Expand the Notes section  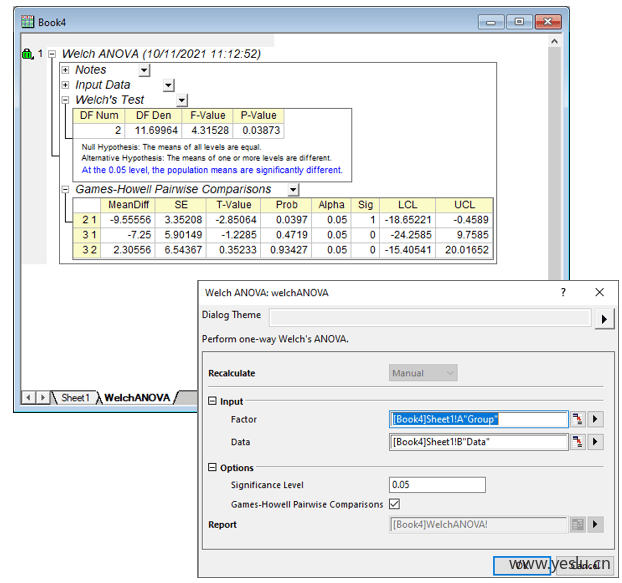click(65, 70)
